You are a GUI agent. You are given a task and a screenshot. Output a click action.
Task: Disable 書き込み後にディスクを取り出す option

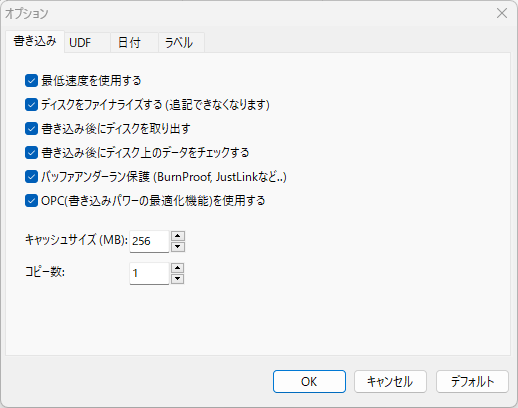click(x=31, y=129)
